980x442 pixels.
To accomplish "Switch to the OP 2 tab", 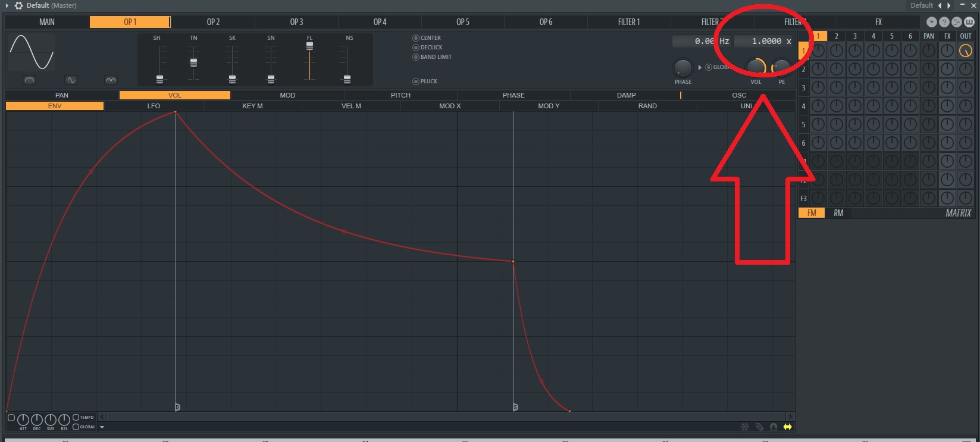I will (x=213, y=22).
